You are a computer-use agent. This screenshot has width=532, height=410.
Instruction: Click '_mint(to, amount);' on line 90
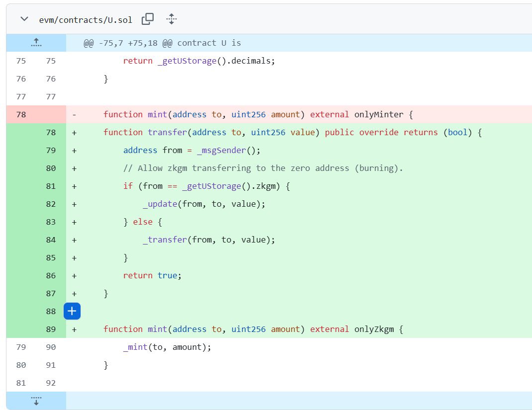click(167, 347)
